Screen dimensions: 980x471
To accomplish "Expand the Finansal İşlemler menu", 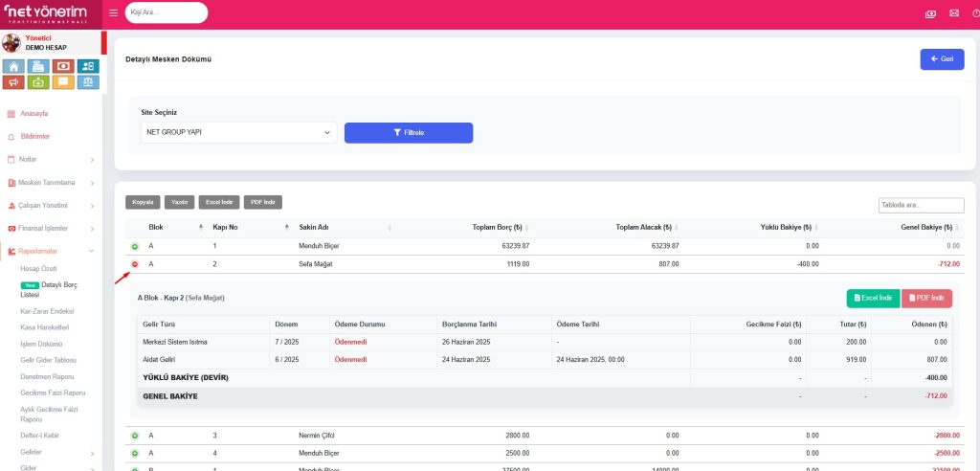I will click(50, 229).
